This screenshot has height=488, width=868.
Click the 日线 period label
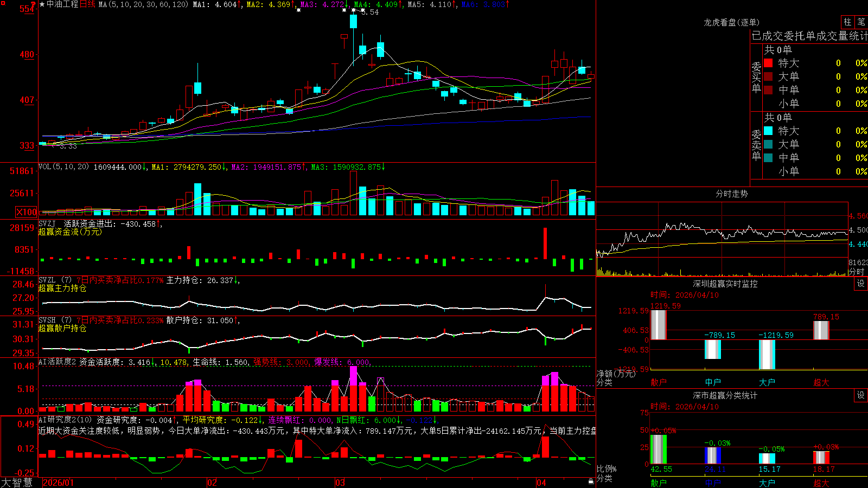click(87, 4)
